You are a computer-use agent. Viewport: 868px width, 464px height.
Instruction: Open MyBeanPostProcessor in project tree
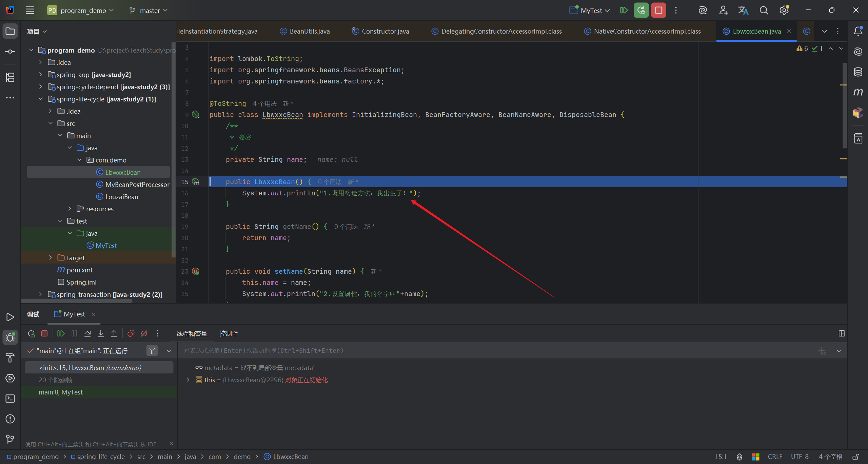pyautogui.click(x=137, y=185)
